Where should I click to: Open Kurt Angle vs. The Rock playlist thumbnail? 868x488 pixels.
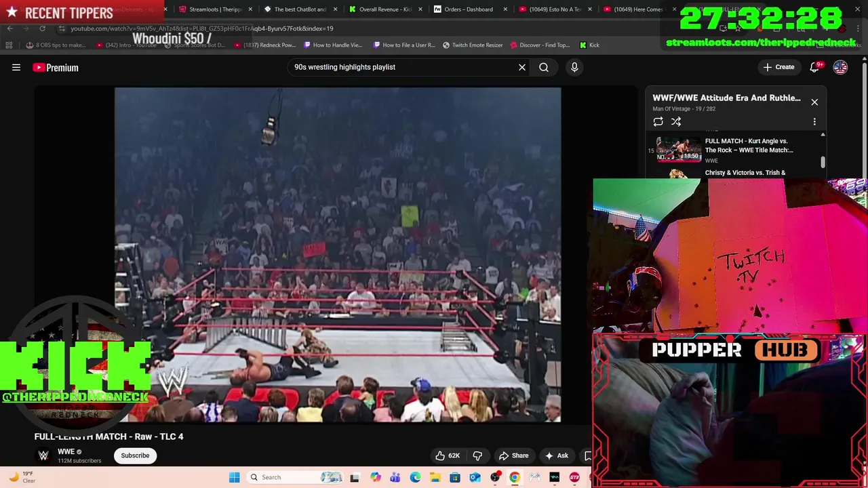(x=679, y=150)
